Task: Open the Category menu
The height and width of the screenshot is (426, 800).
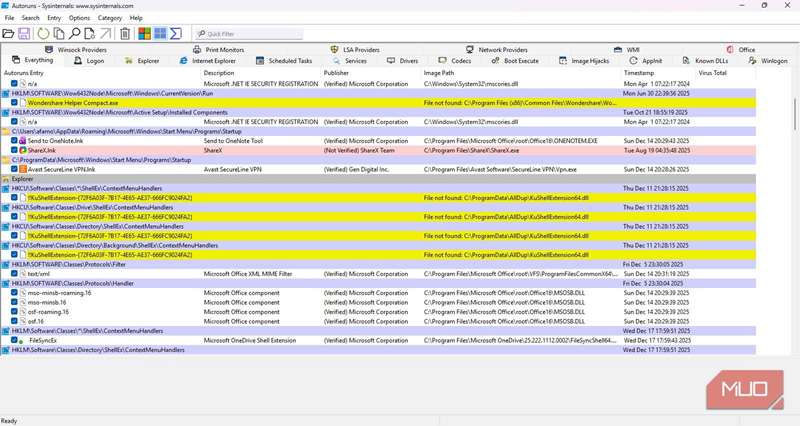Action: (x=110, y=18)
